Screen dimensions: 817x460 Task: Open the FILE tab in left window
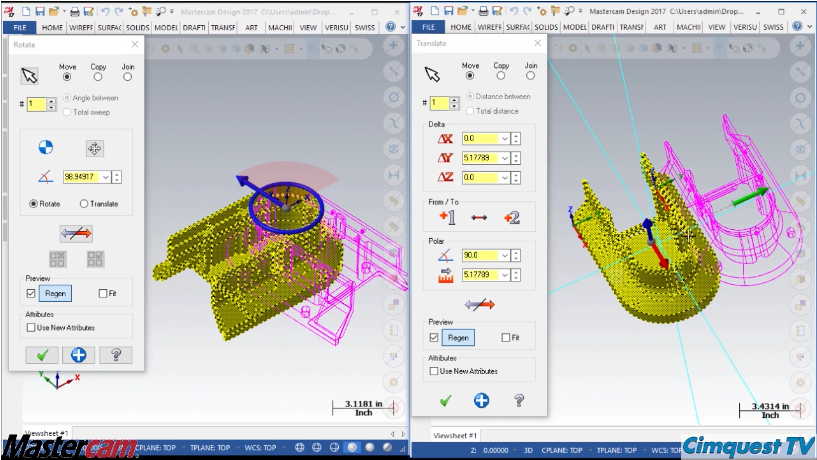20,28
